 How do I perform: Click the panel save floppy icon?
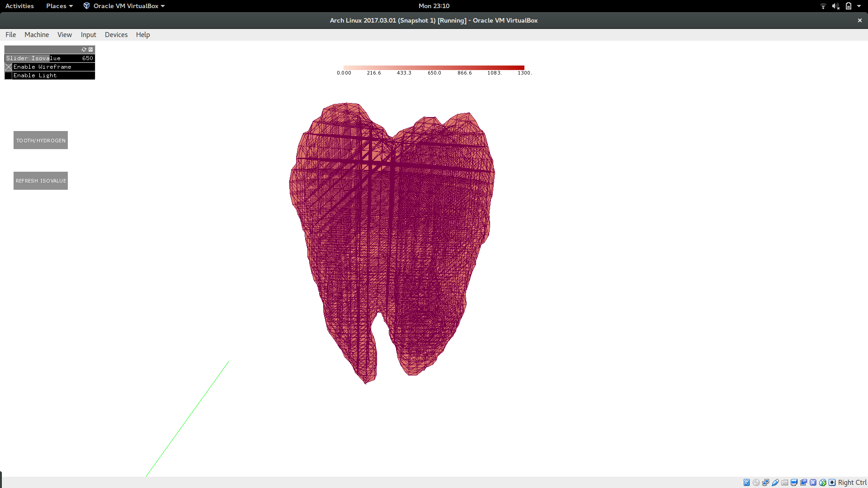click(90, 49)
